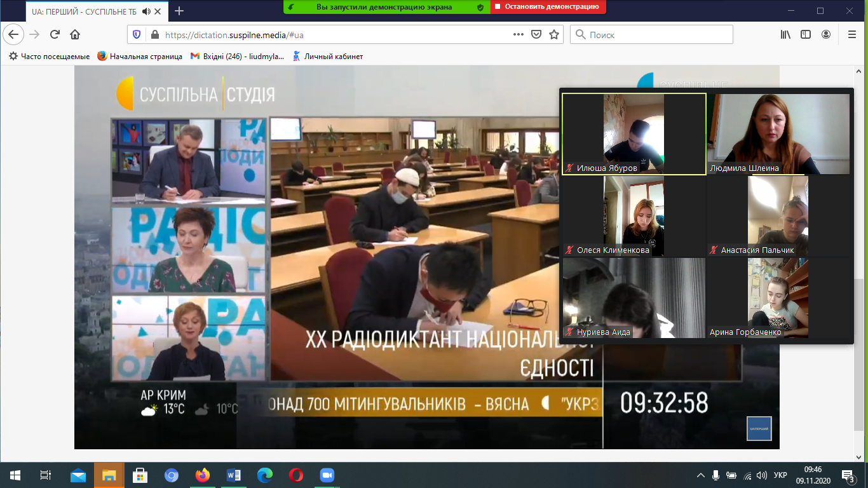Click Нуриева Аида's muted microphone icon
Image resolution: width=868 pixels, height=488 pixels.
tap(569, 332)
